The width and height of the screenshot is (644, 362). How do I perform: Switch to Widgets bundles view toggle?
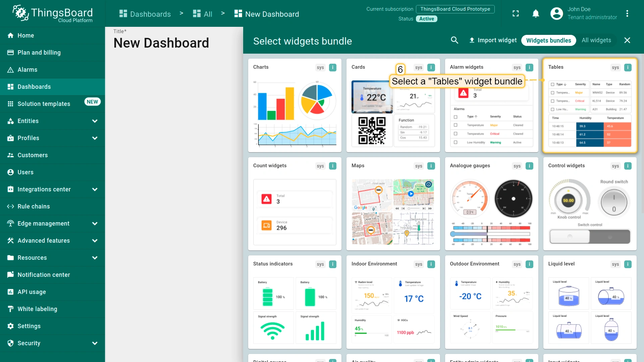[548, 40]
